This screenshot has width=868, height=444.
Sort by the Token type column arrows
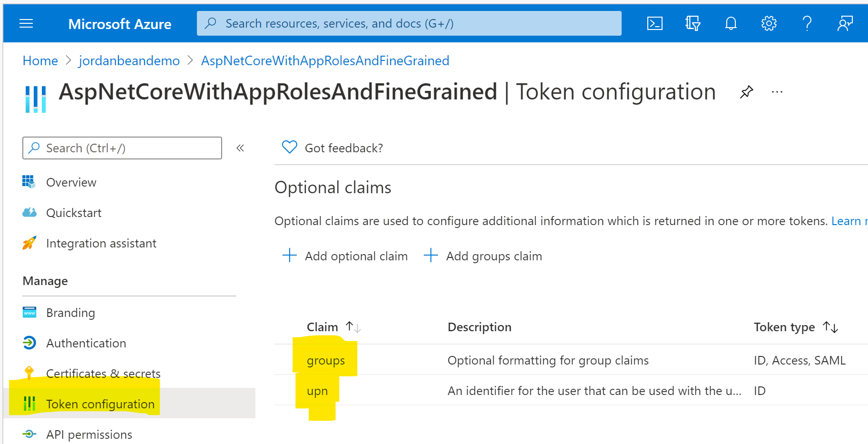click(x=830, y=327)
